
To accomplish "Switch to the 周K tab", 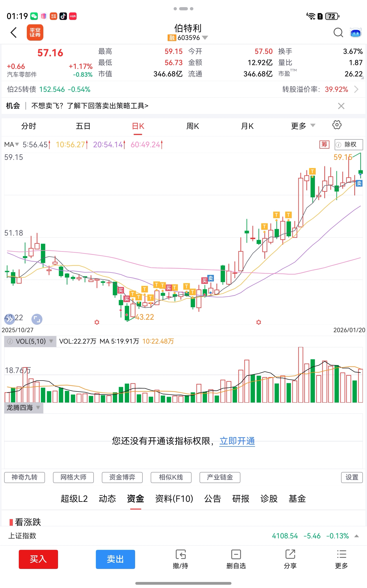I will coord(192,126).
